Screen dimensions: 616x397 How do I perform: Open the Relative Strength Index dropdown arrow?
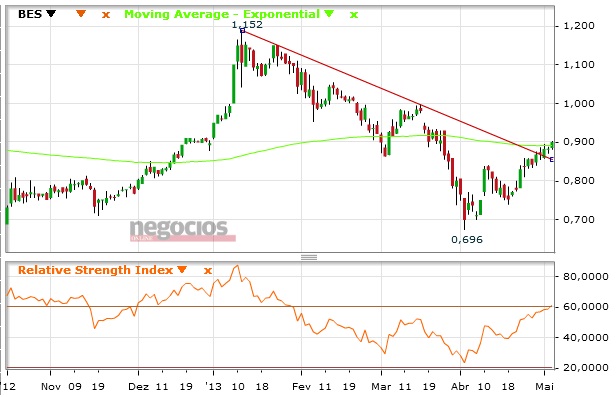point(182,269)
